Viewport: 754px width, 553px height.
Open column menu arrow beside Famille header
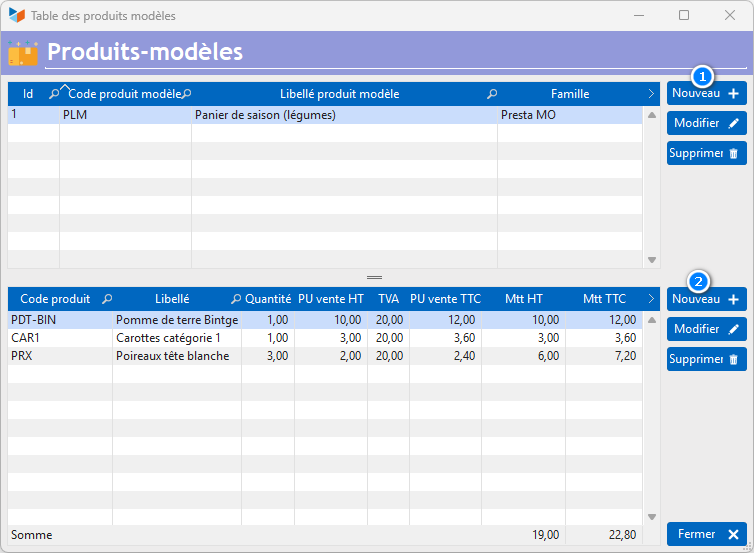pos(651,94)
